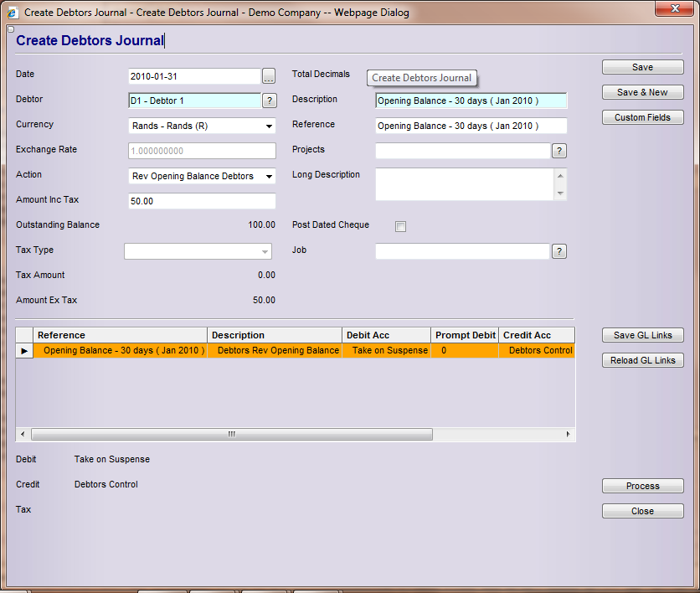Enable the Post Dated Cheque checkbox
700x593 pixels.
(x=400, y=226)
